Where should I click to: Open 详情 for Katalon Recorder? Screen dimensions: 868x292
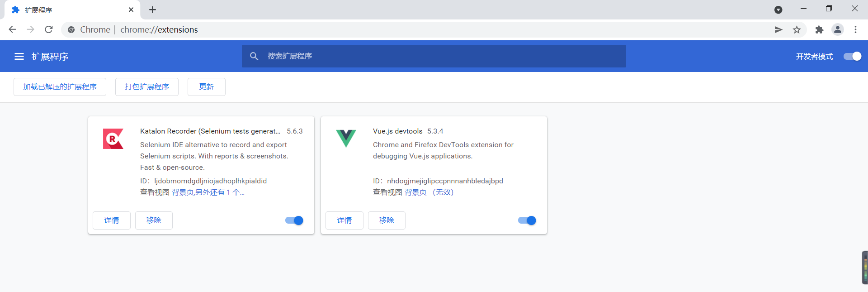(x=112, y=220)
